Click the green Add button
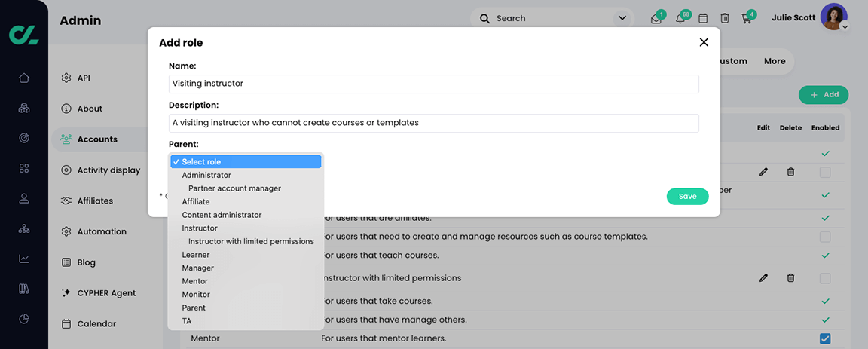Screen dimensions: 868x349 click(x=824, y=95)
